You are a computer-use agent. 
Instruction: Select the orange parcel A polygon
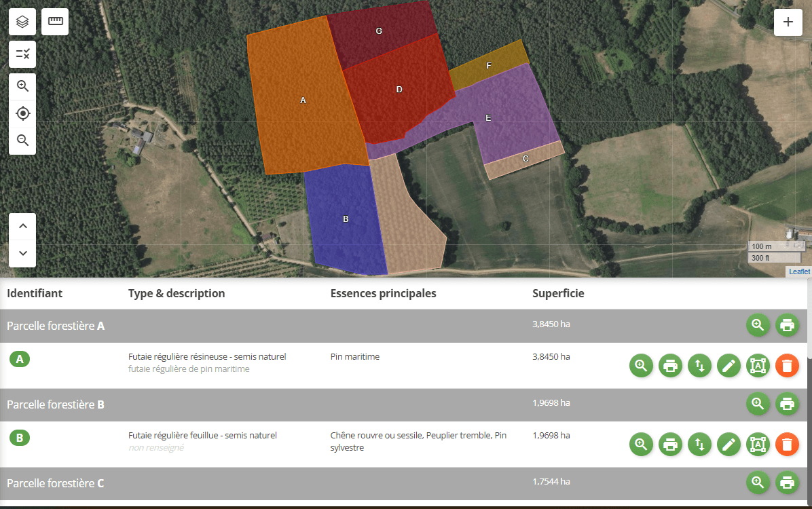click(303, 100)
